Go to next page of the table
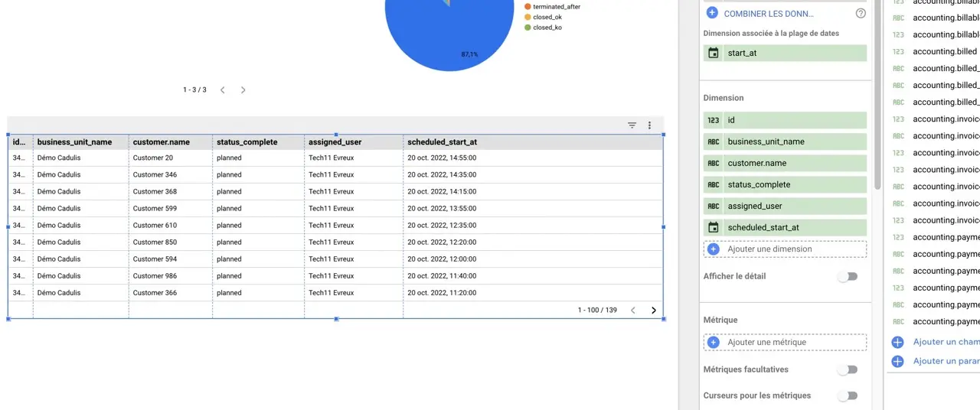 click(x=654, y=311)
